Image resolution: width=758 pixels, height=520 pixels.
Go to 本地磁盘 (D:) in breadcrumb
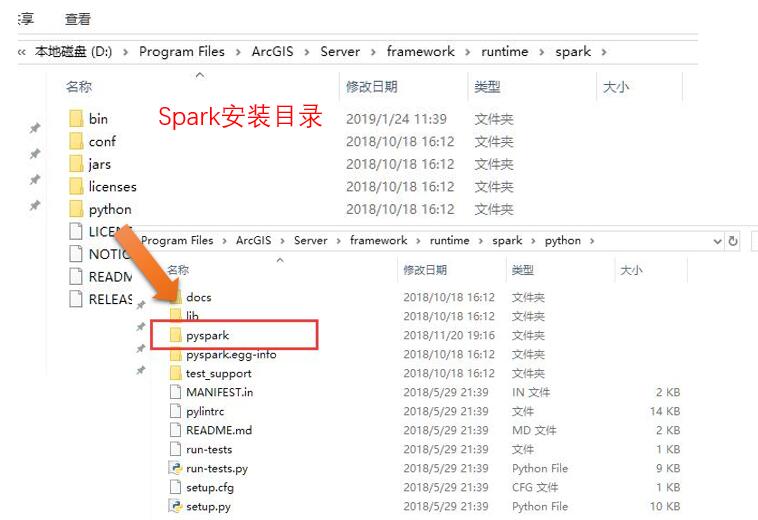click(73, 51)
